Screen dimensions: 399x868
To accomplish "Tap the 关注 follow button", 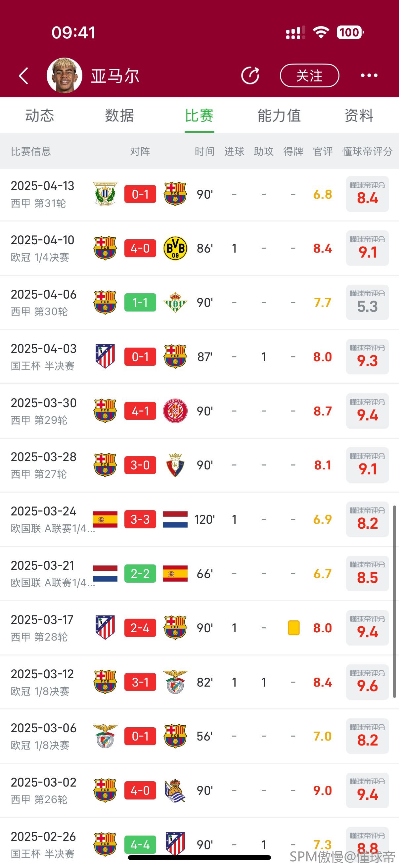I will (x=309, y=75).
